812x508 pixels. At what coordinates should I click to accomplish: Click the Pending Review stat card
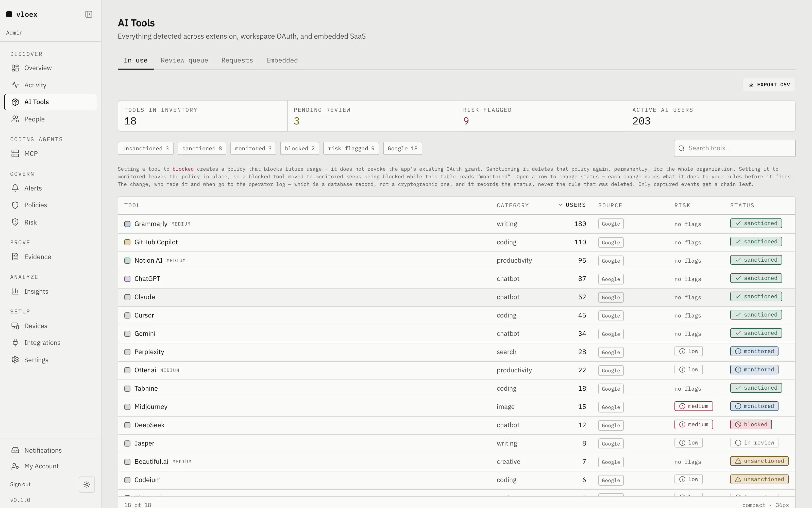pos(372,116)
